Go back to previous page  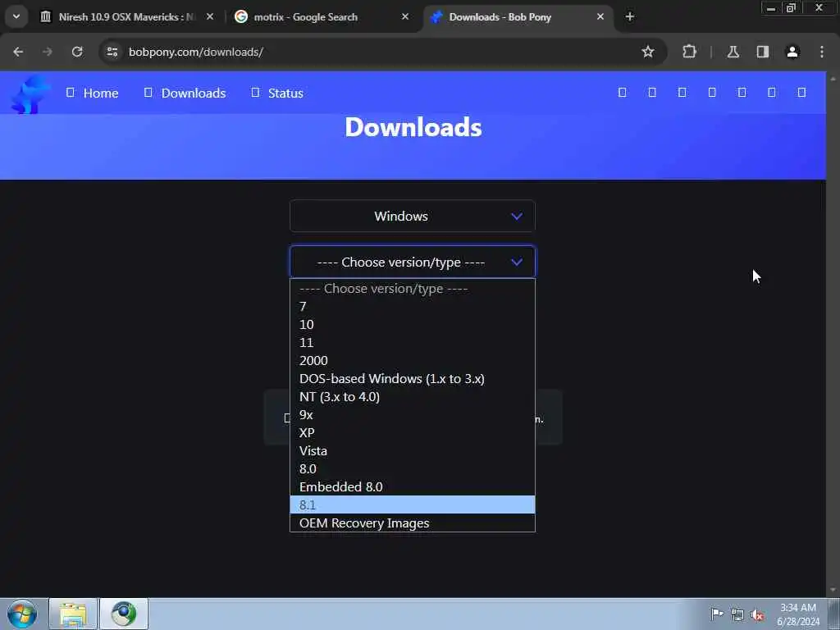[18, 52]
